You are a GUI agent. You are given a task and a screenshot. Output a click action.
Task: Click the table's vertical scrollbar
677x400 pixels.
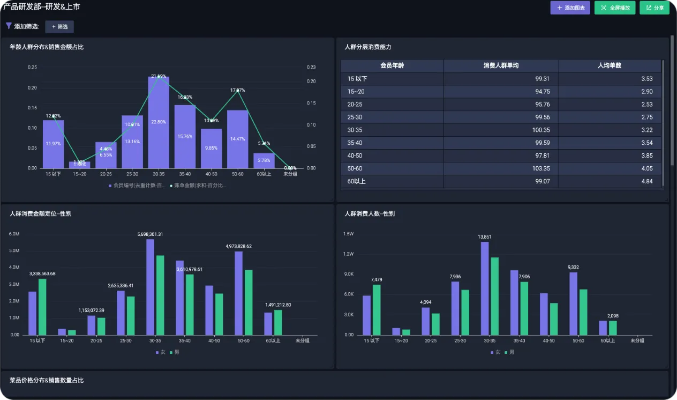[672, 100]
